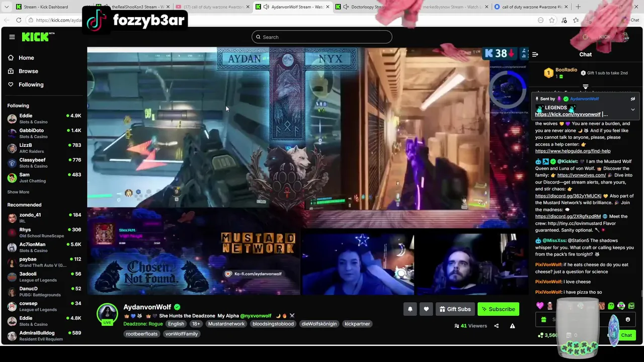This screenshot has height=362, width=644.
Task: Open discord.gg/362yYMUCKj chat link
Action: click(x=568, y=196)
